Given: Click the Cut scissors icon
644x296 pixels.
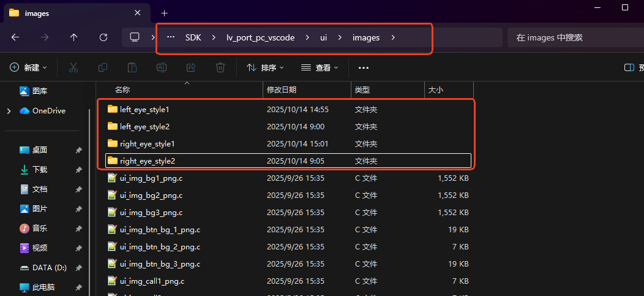Looking at the screenshot, I should (x=73, y=67).
